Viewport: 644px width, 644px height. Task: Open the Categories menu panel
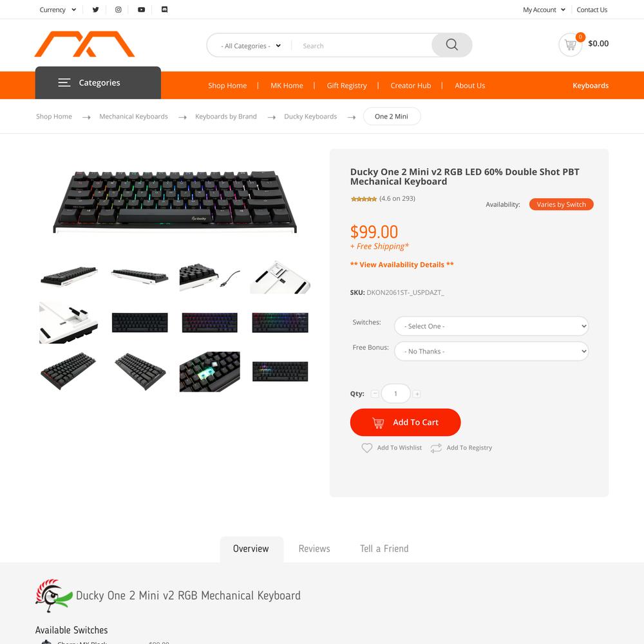point(98,82)
